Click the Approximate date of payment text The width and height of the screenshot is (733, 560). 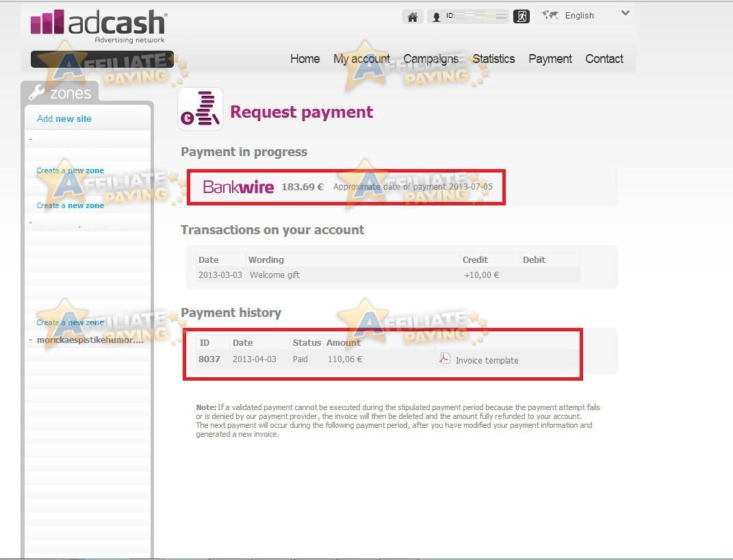pyautogui.click(x=413, y=186)
